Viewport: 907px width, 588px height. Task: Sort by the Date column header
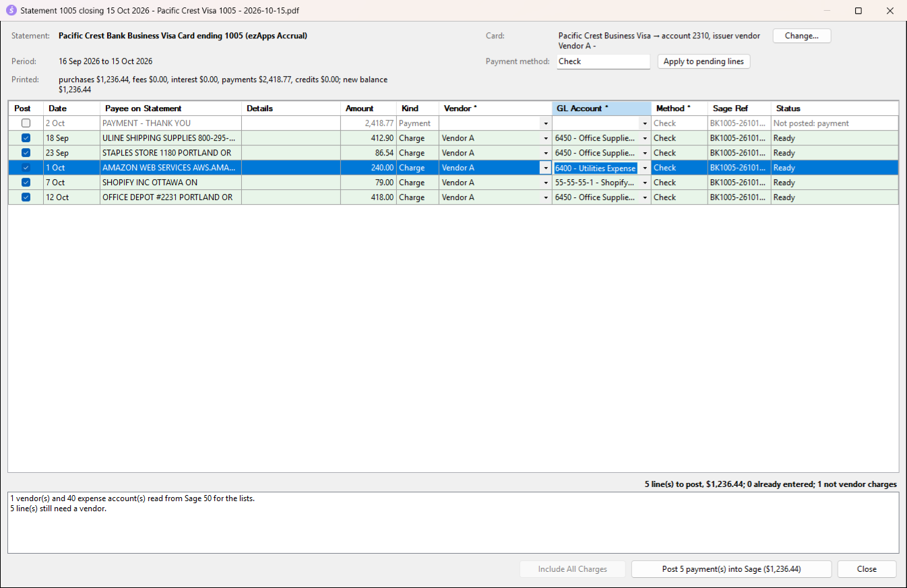pos(72,108)
